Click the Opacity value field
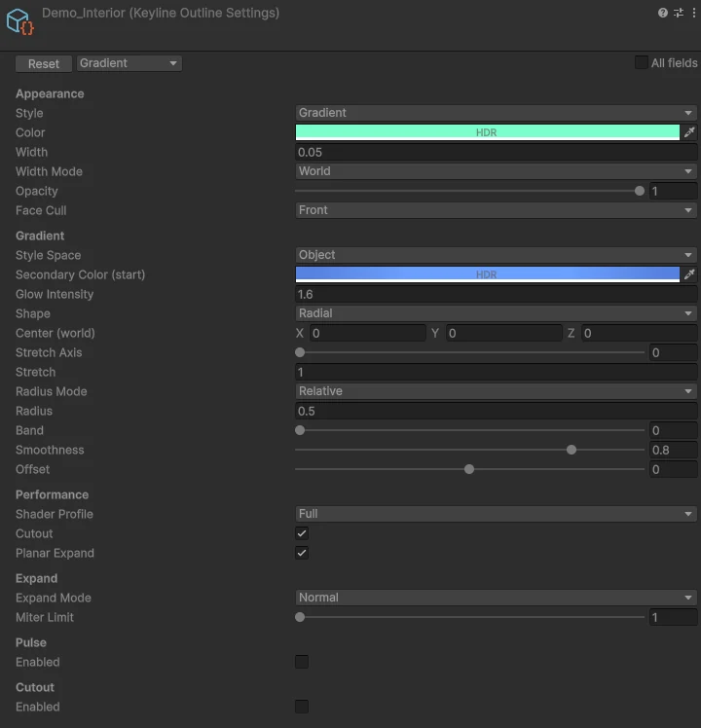701x728 pixels. (x=673, y=191)
